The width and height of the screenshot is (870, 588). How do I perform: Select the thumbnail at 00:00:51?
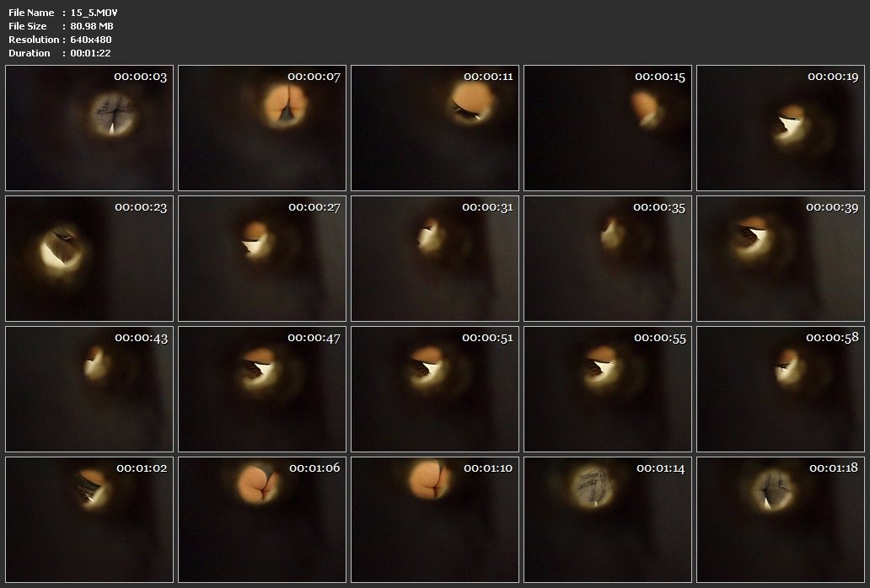pyautogui.click(x=435, y=389)
